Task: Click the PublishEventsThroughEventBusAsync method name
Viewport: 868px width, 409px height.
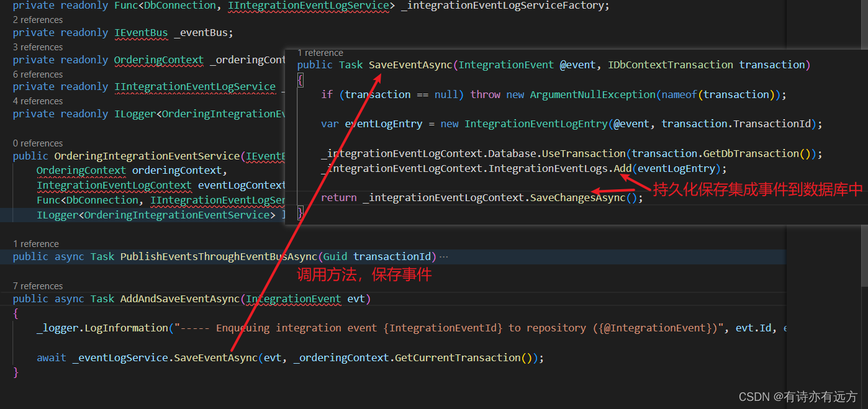Action: [x=219, y=256]
